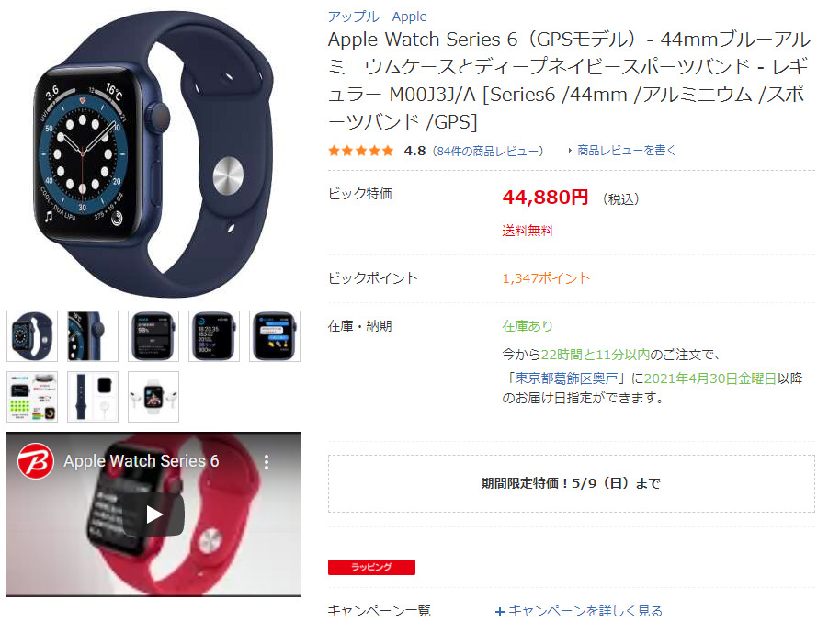Screen dimensions: 840x633
Task: Click the red ラッピング button
Action: point(371,567)
